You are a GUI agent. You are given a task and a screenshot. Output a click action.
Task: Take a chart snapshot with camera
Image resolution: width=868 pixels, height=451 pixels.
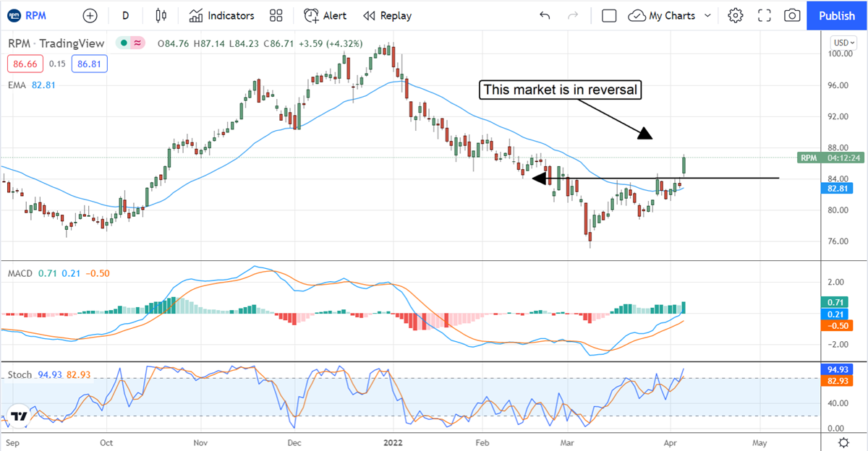click(x=793, y=15)
